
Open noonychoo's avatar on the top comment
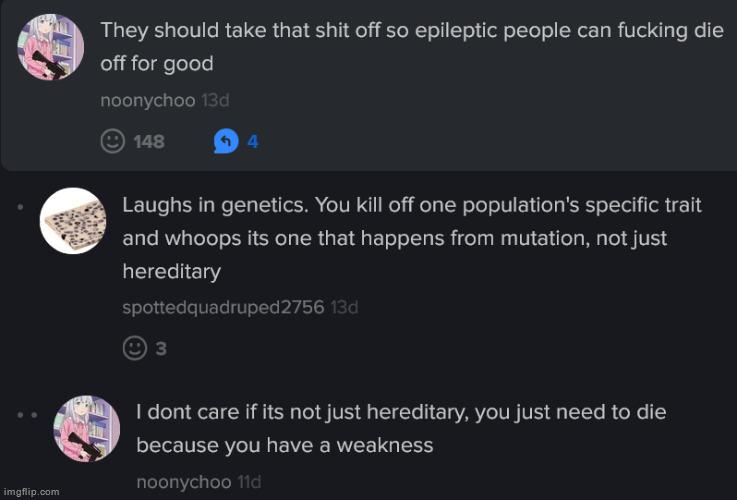51,47
